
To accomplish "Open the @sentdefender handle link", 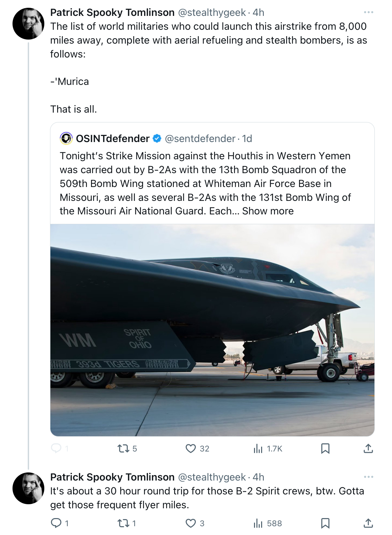I will 200,139.
